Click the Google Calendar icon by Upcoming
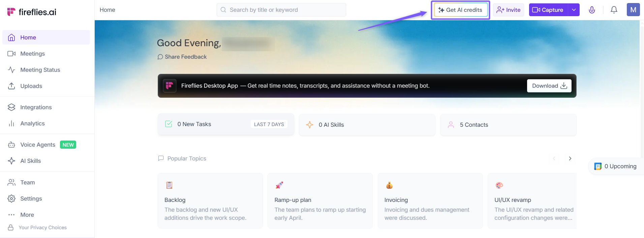644x238 pixels. point(598,166)
